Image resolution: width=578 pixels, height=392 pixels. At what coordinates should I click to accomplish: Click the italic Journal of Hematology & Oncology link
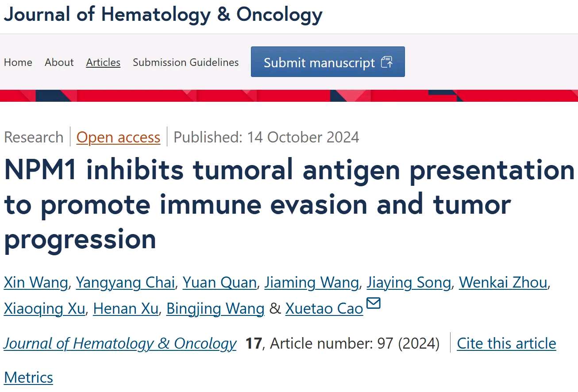coord(120,343)
